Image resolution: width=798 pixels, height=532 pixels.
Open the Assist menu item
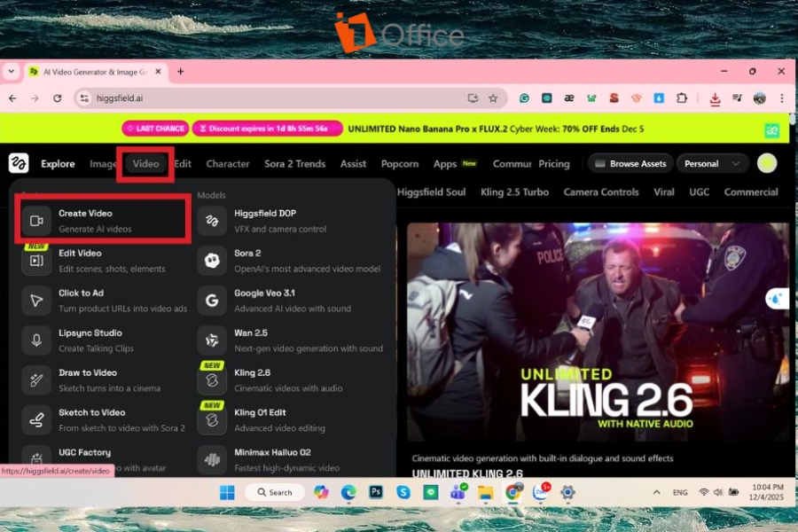353,163
